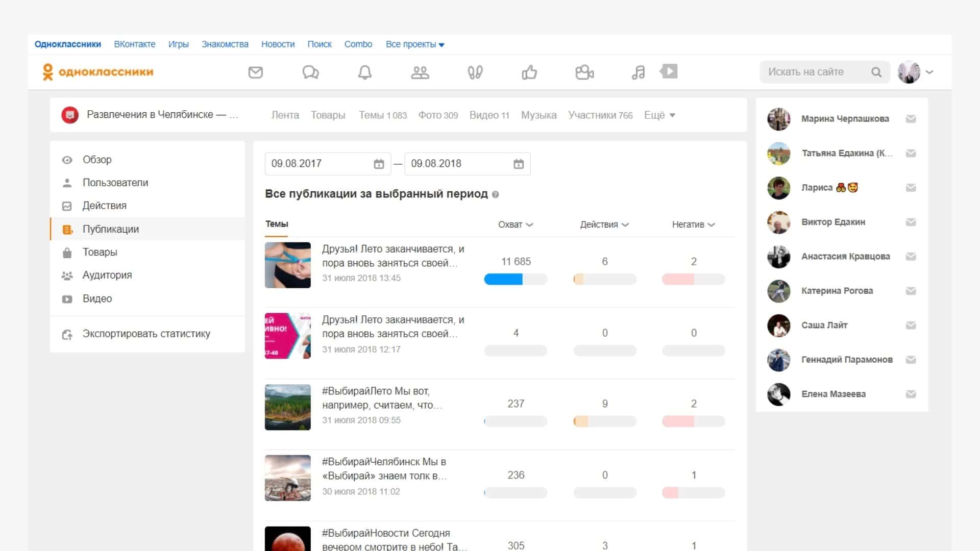Screen dimensions: 980x551
Task: Open the music note icon
Action: tap(638, 72)
